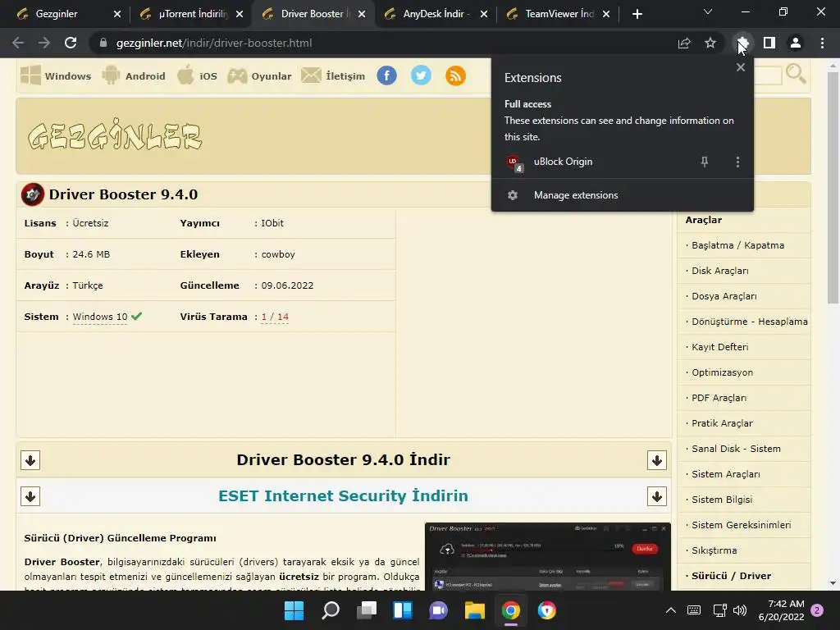Close the Driver Booster tab

[362, 14]
